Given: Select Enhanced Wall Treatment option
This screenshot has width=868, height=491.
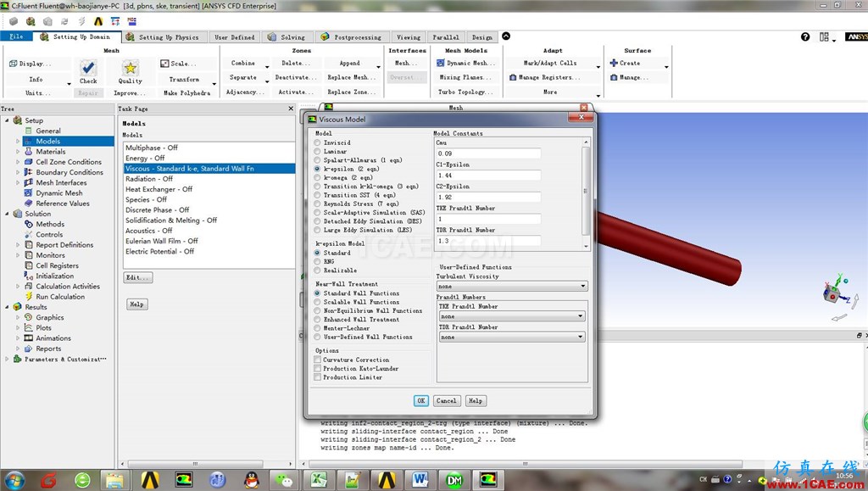Looking at the screenshot, I should [317, 320].
